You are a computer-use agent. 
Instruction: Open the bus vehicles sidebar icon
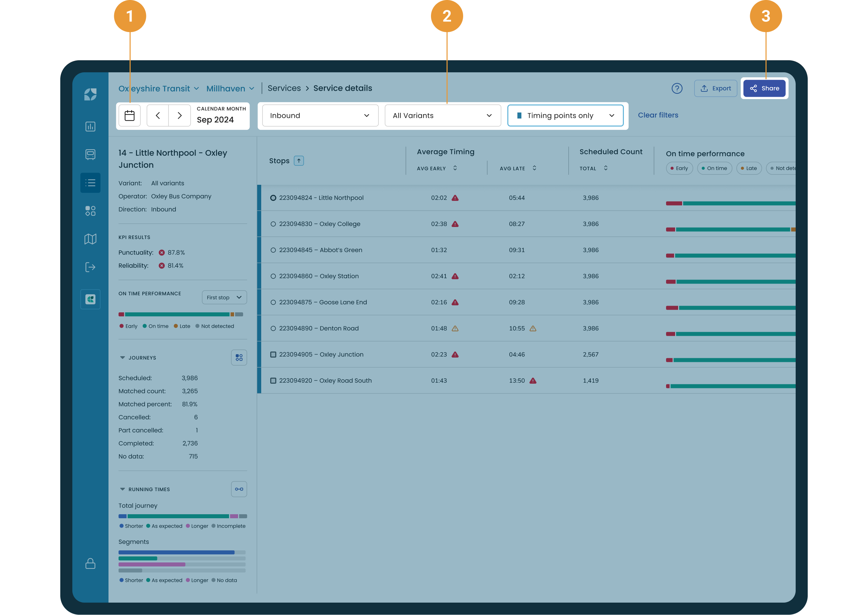90,155
